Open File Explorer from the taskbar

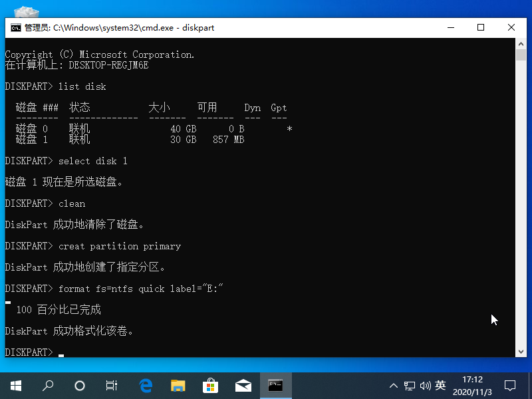178,386
